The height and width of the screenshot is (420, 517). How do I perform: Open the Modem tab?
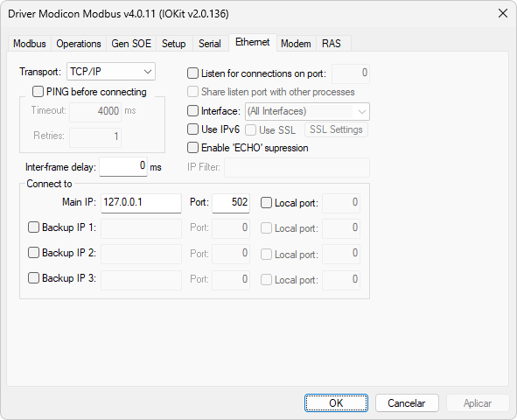(x=296, y=44)
